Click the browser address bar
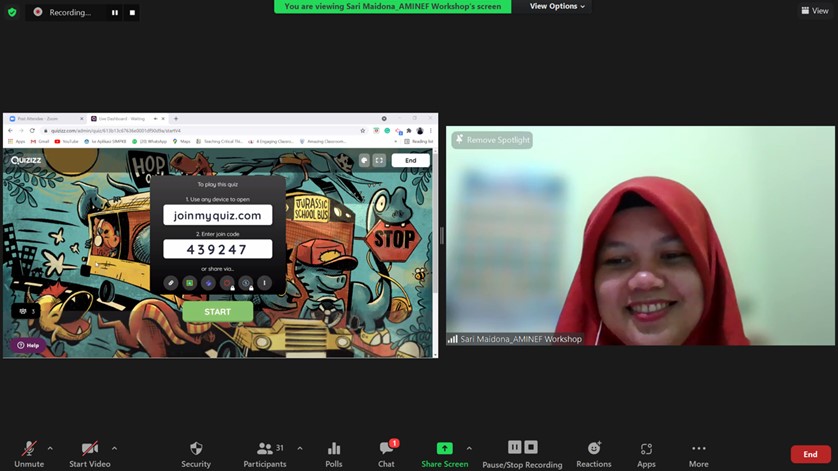Image resolution: width=838 pixels, height=471 pixels. [x=203, y=130]
